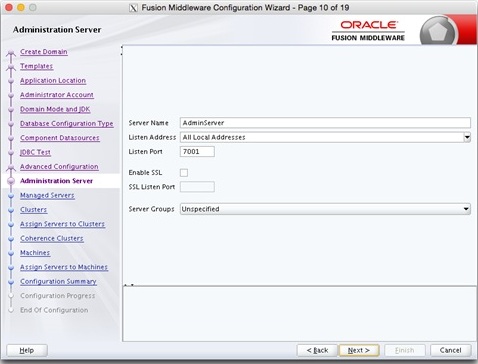
Task: Select the Administration Server step
Action: 56,181
